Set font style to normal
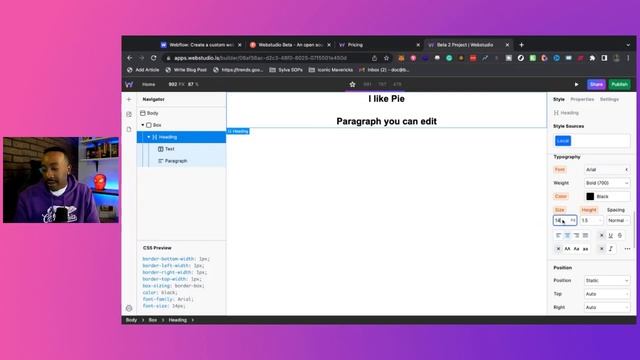This screenshot has width=640, height=360. click(602, 249)
